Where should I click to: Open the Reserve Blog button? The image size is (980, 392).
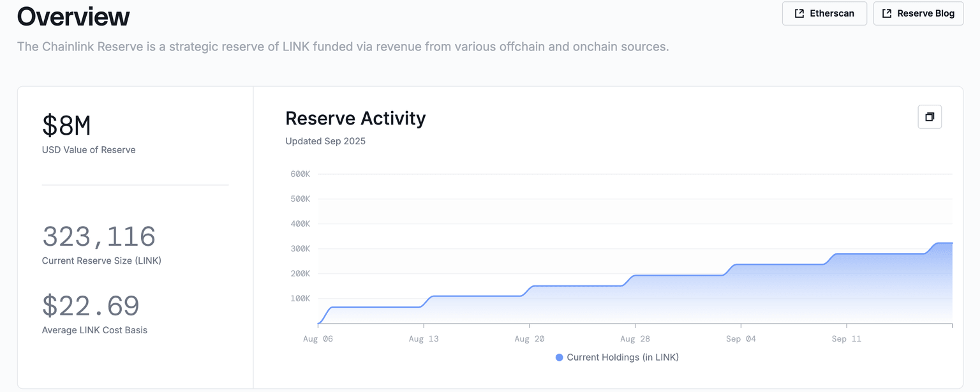[x=918, y=13]
